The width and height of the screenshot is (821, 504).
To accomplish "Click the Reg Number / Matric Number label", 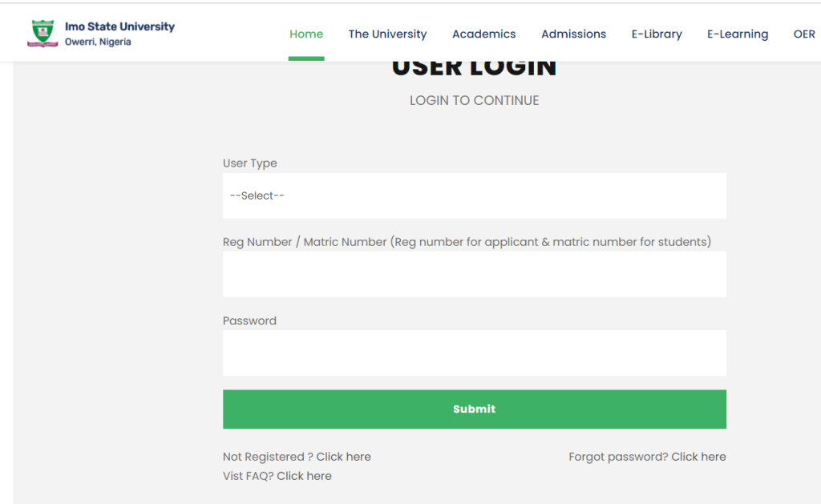I will pos(466,242).
